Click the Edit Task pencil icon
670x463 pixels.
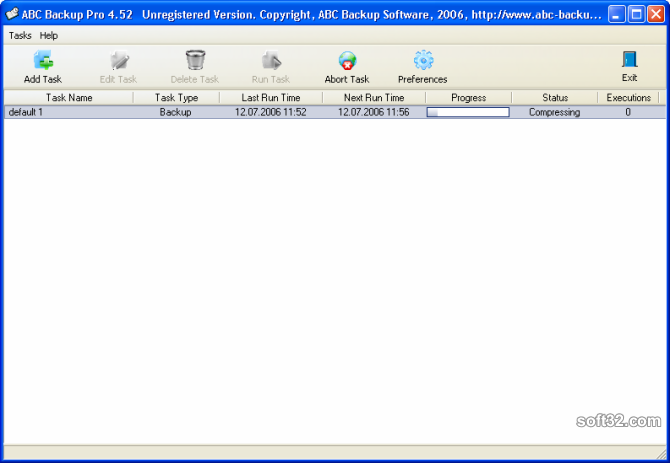(x=119, y=60)
